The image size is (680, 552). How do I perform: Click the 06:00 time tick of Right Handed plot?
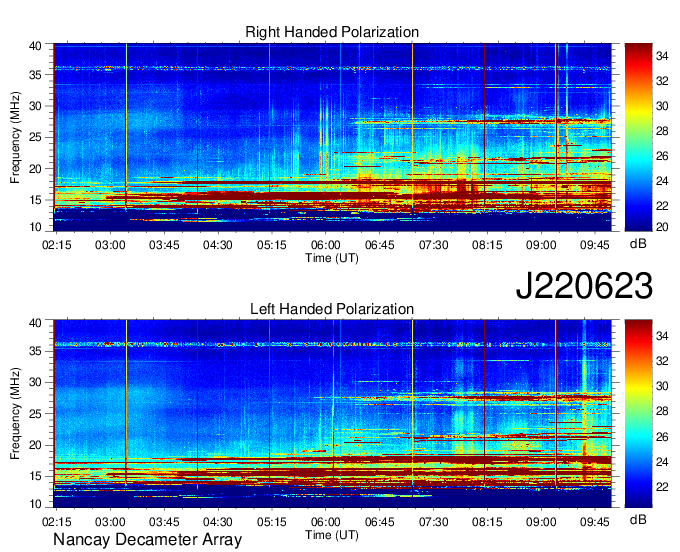point(325,245)
